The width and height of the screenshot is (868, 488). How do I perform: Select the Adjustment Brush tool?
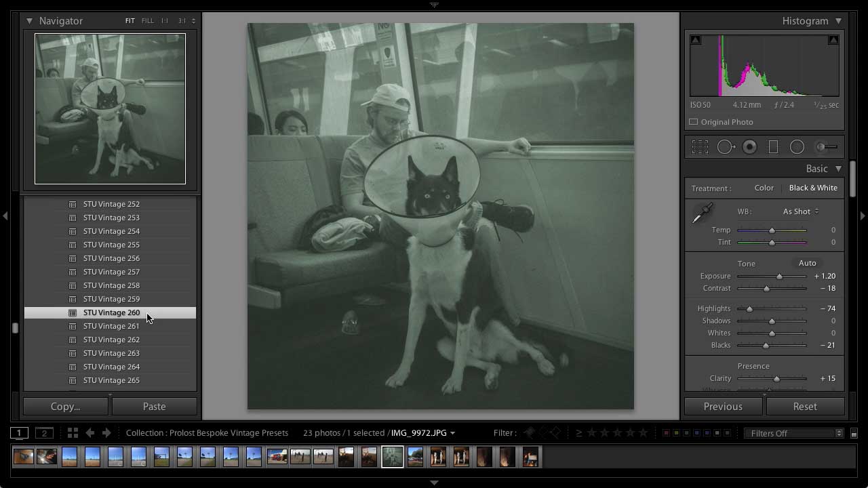tap(826, 147)
